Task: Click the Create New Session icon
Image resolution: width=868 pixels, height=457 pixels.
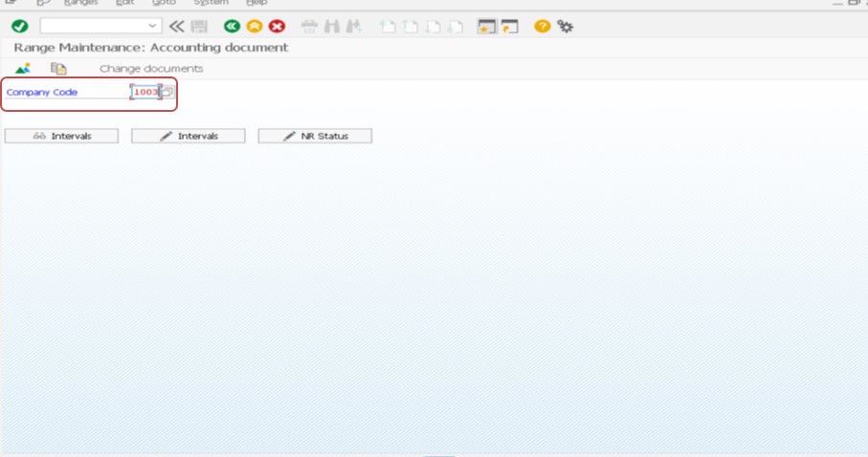Action: point(486,26)
